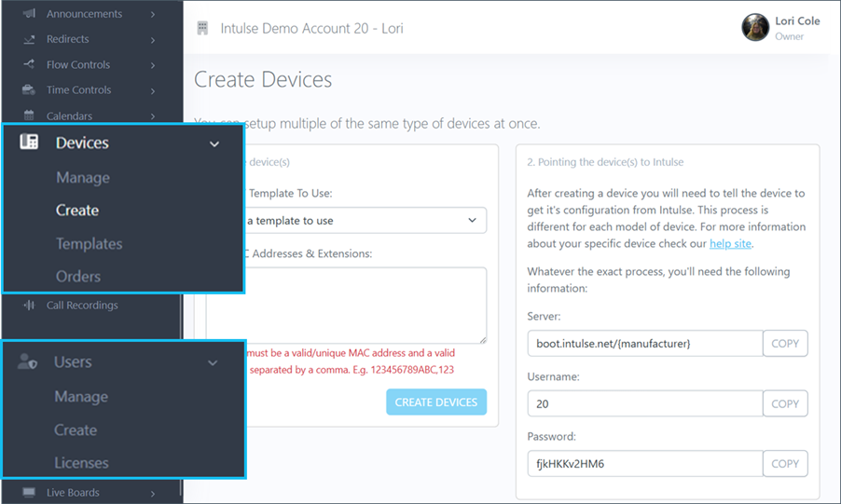Follow the help site link

click(x=730, y=244)
